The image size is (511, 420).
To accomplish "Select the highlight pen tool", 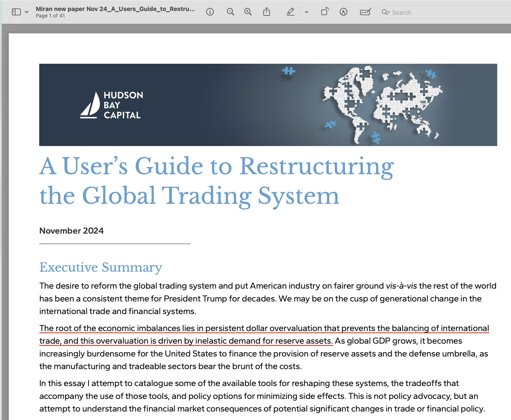I will 291,12.
